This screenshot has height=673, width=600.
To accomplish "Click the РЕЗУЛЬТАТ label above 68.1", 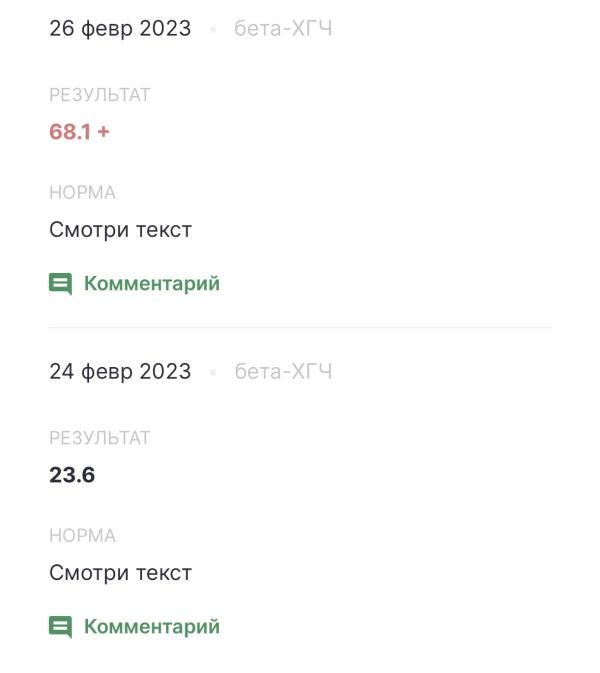I will coord(100,95).
